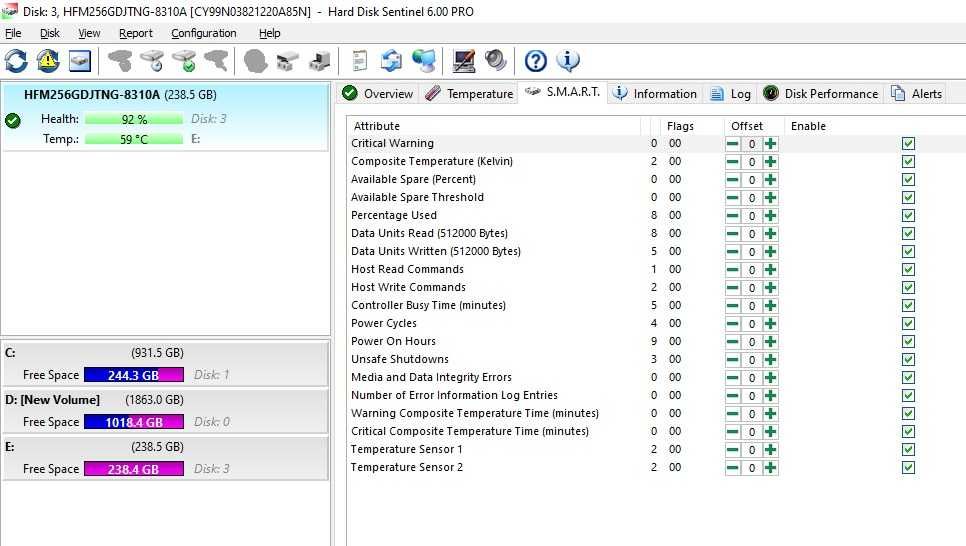Increase offset for Controller Busy Time
Viewport: 966px width, 546px height.
click(x=770, y=306)
